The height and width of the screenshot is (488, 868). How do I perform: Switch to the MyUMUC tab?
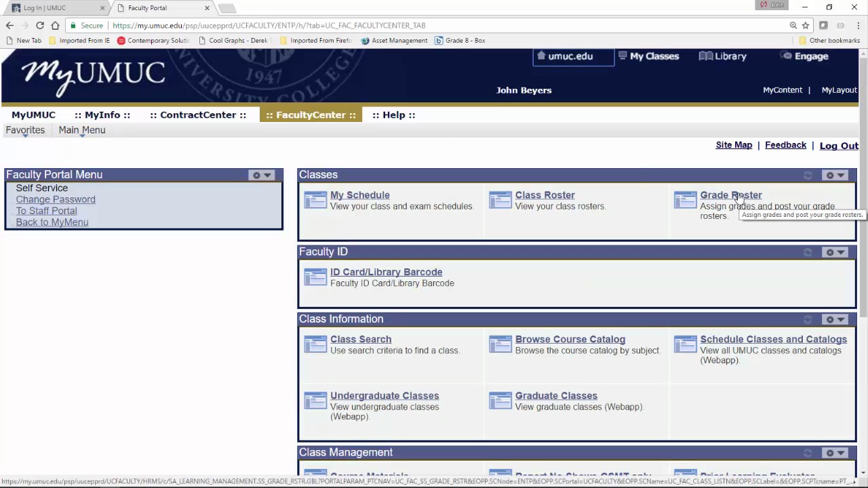pos(33,115)
